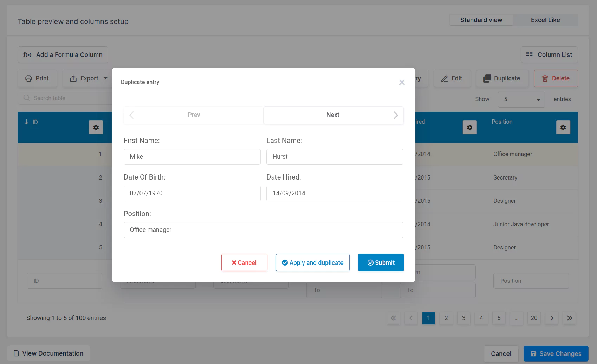The height and width of the screenshot is (364, 597).
Task: Click the f(x) Add a Formula Column icon
Action: [27, 55]
